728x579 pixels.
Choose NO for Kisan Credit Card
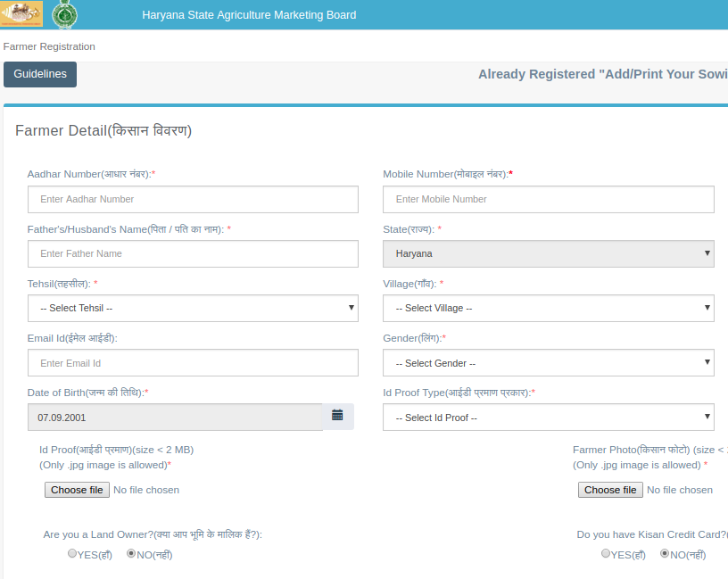(665, 554)
